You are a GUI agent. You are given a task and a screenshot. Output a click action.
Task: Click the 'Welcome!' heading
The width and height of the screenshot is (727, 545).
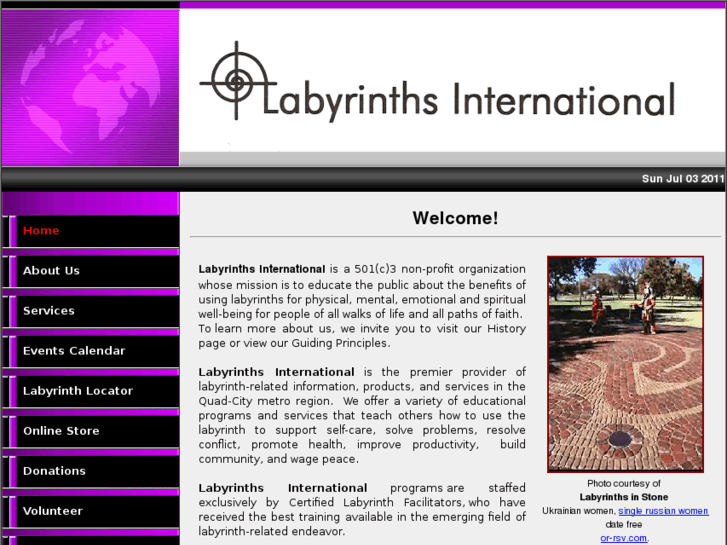(455, 218)
